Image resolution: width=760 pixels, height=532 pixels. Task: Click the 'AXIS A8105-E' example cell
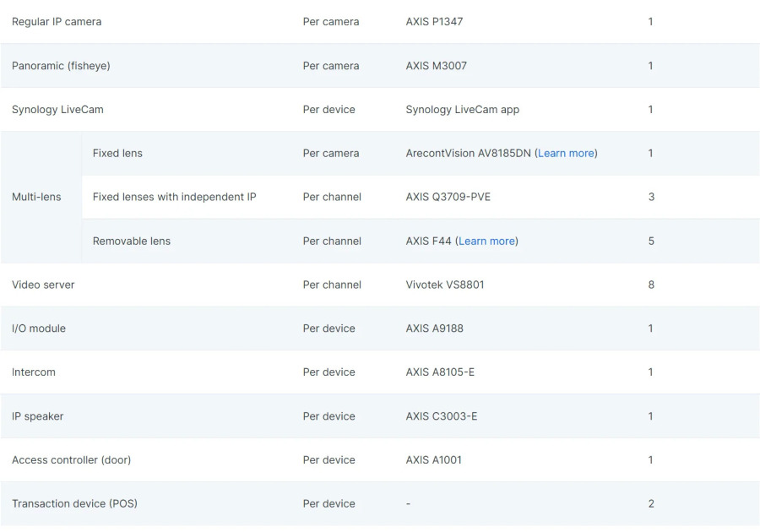(x=440, y=372)
